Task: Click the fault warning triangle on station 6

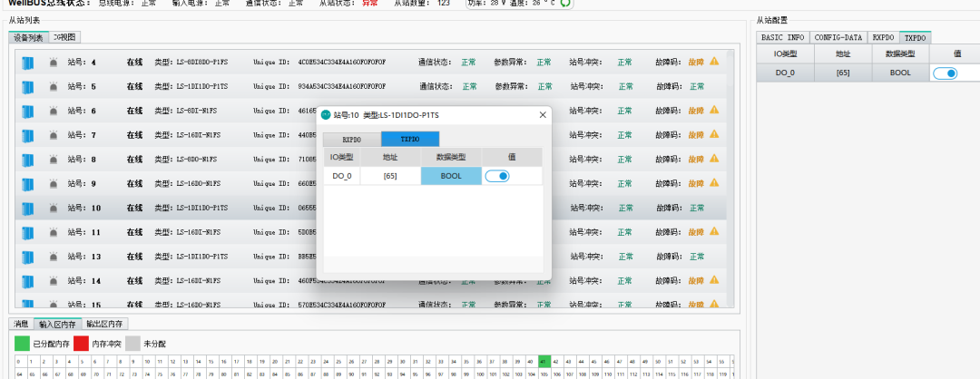Action: 714,110
